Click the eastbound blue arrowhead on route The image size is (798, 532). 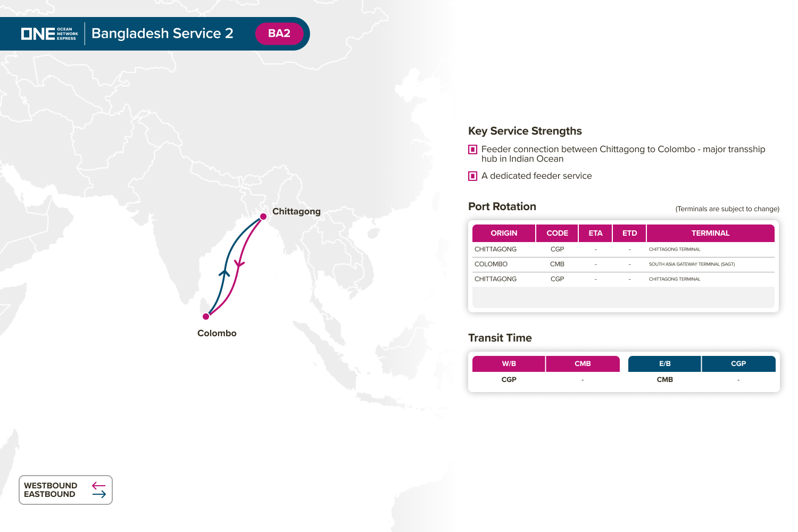tap(225, 272)
